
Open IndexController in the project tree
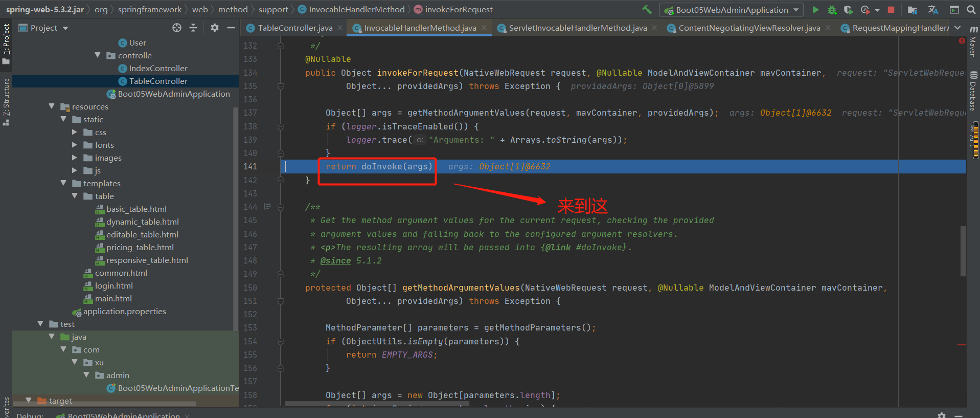click(158, 69)
